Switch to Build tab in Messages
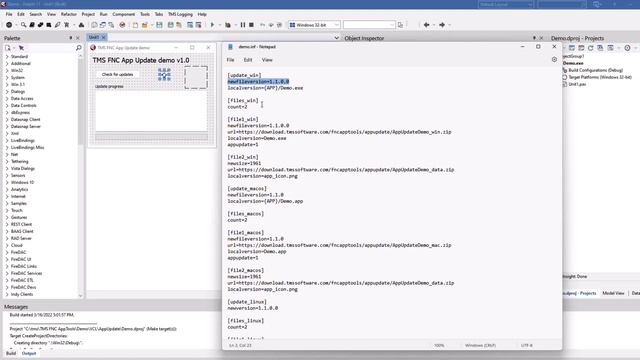The height and width of the screenshot is (360, 640). coord(11,353)
